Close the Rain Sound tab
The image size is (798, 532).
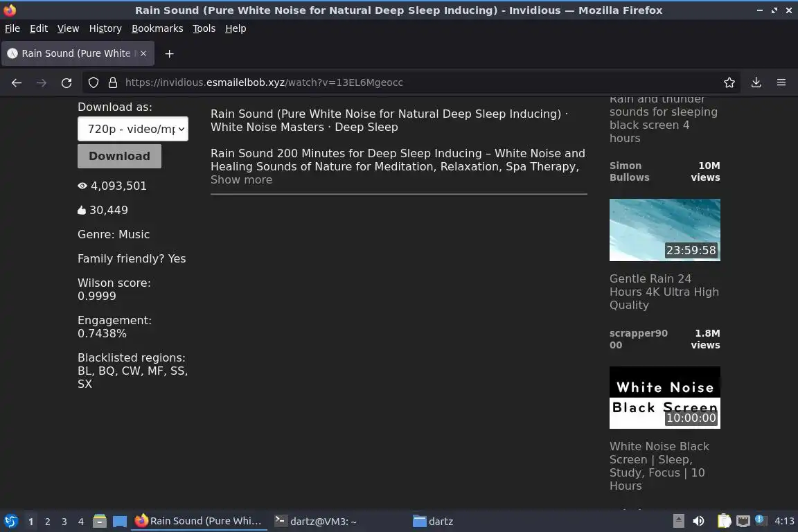click(x=143, y=53)
